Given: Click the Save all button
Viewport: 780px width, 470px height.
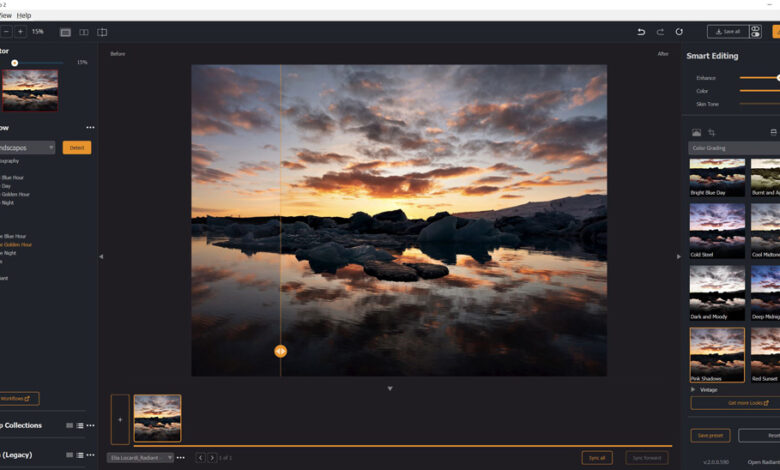Looking at the screenshot, I should (x=728, y=32).
